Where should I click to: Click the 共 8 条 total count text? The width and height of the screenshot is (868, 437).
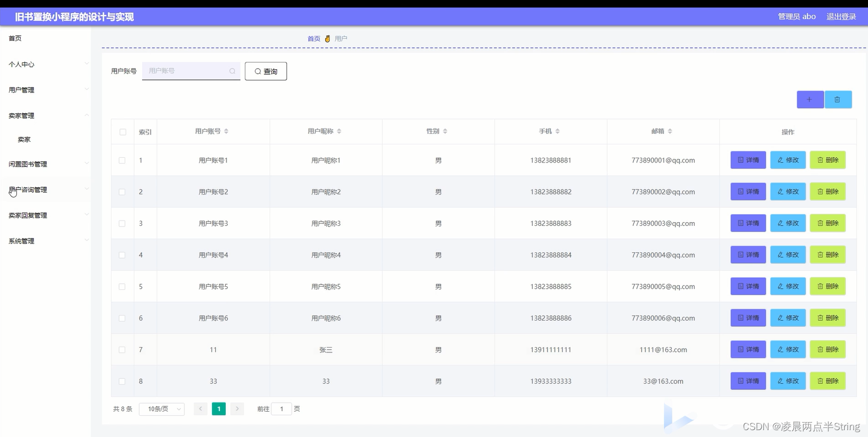(x=123, y=409)
